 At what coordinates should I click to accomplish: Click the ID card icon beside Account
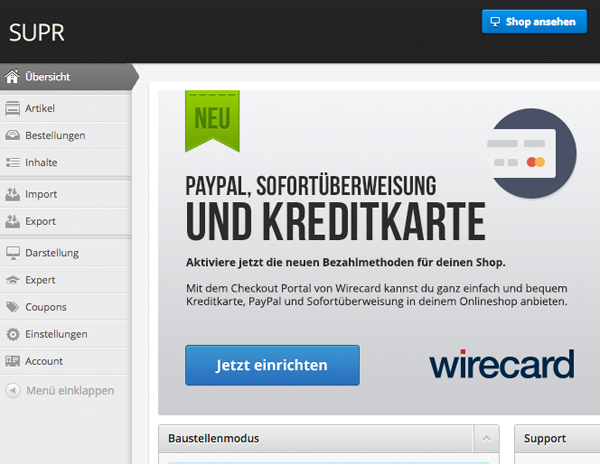[12, 361]
